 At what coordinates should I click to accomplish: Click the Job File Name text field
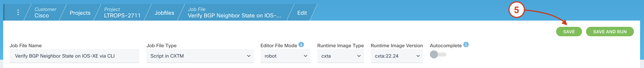tap(74, 56)
